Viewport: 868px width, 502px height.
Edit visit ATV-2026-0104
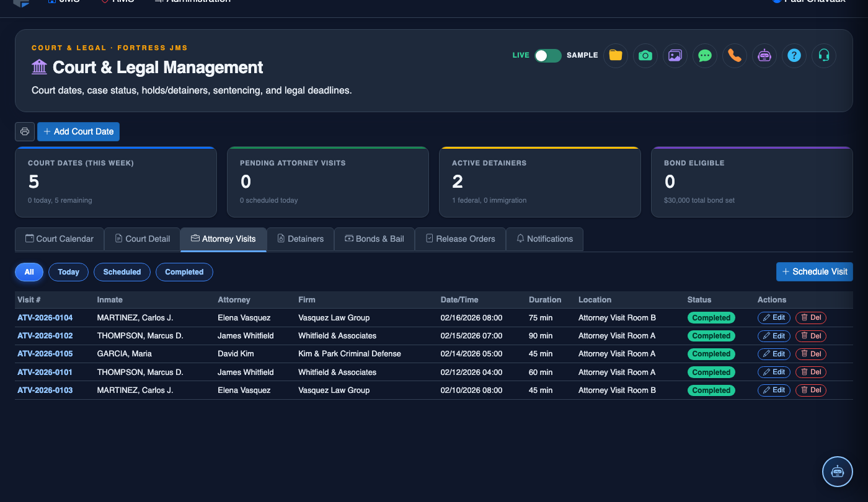[x=774, y=318]
